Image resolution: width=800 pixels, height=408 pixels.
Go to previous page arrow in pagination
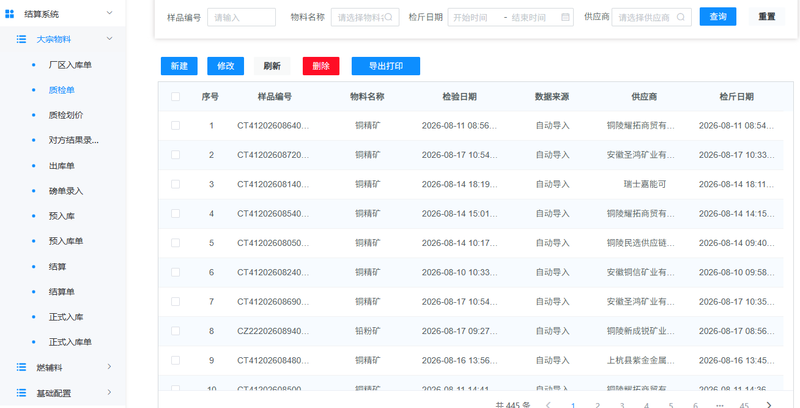(548, 405)
